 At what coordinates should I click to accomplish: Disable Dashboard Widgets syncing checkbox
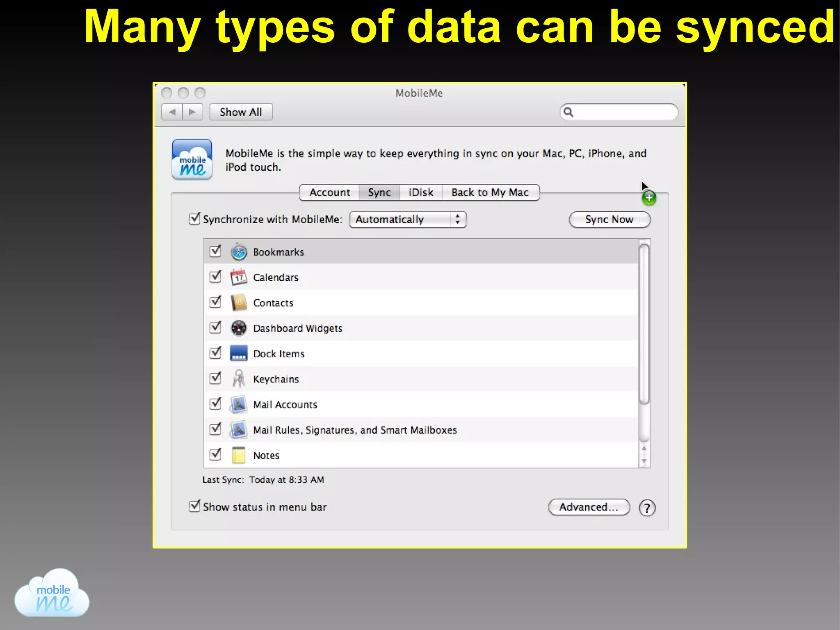(215, 327)
